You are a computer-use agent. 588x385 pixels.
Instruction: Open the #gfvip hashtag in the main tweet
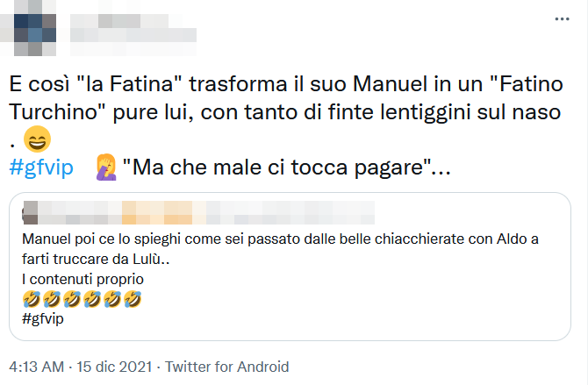43,167
